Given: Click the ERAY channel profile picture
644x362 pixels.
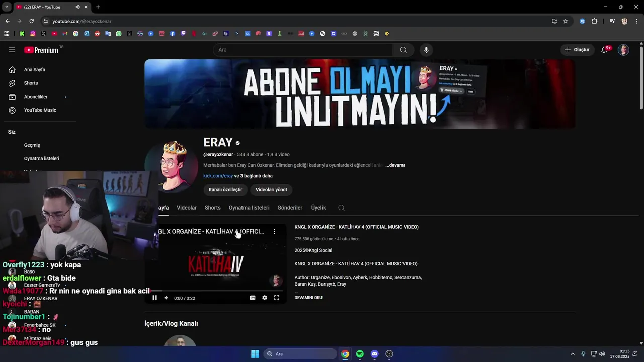Looking at the screenshot, I should [172, 166].
